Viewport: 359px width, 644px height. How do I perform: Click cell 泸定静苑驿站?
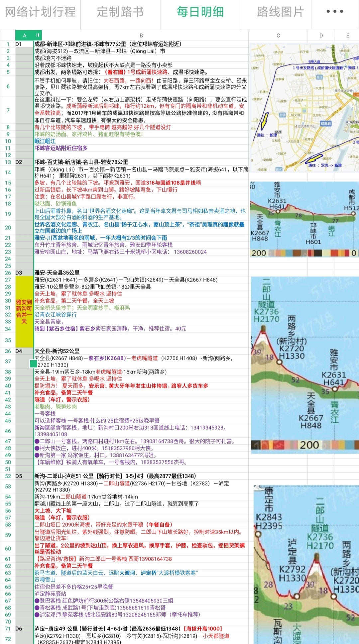coord(141,594)
